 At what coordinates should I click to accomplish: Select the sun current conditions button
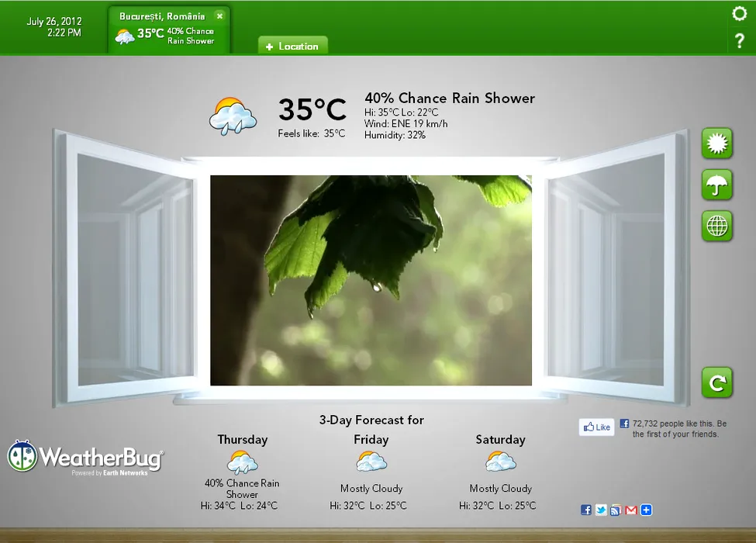[716, 144]
